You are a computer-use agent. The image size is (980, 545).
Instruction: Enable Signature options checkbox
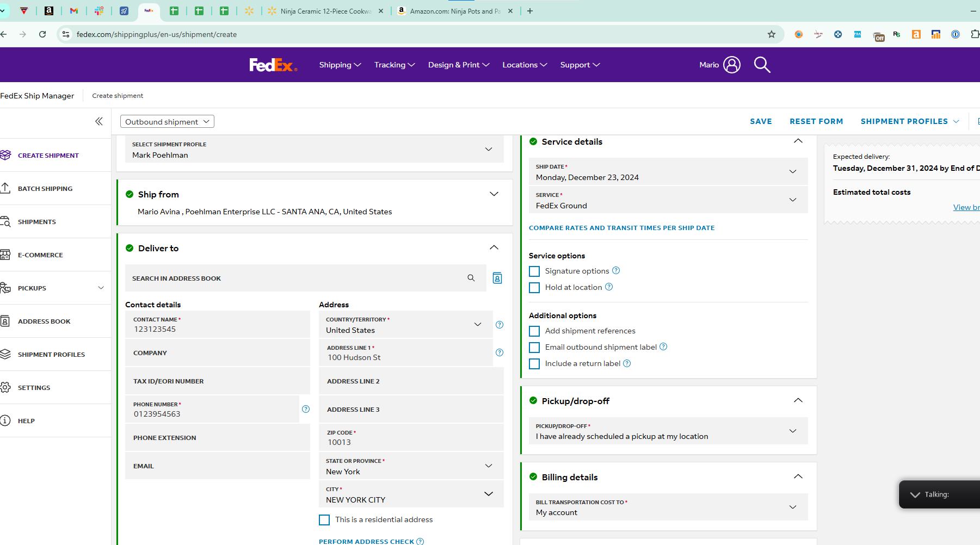coord(534,271)
